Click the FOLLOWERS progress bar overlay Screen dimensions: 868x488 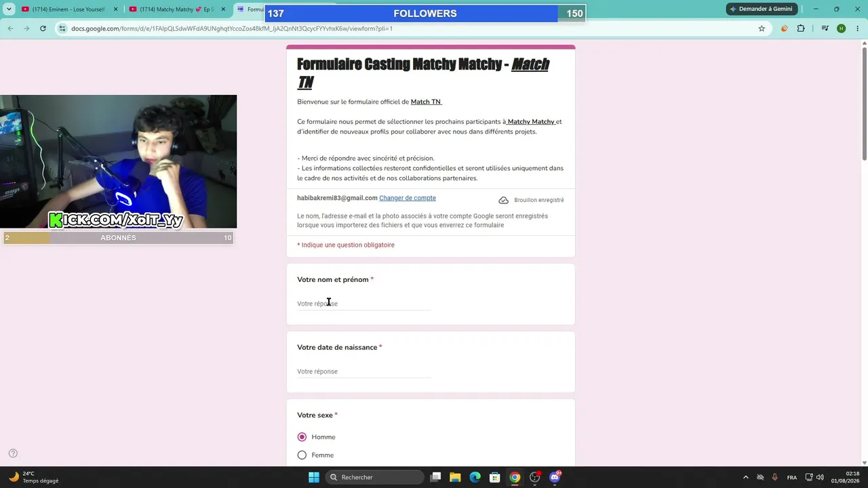pos(425,14)
